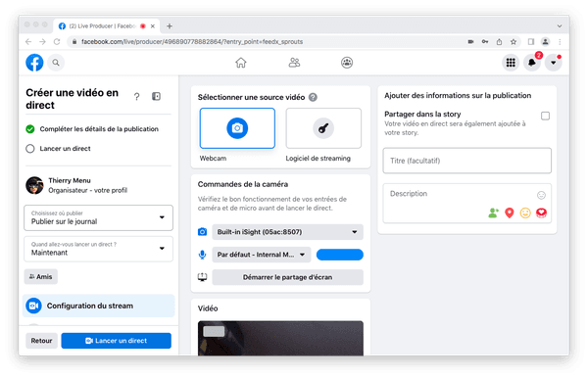588x378 pixels.
Task: Open the groups icon in top navigation
Action: [x=347, y=63]
